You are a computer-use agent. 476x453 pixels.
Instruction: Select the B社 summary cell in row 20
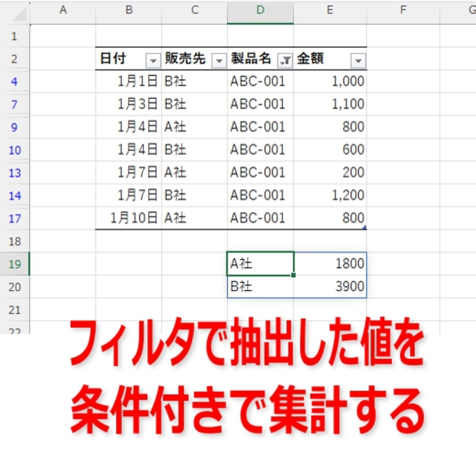coord(260,287)
